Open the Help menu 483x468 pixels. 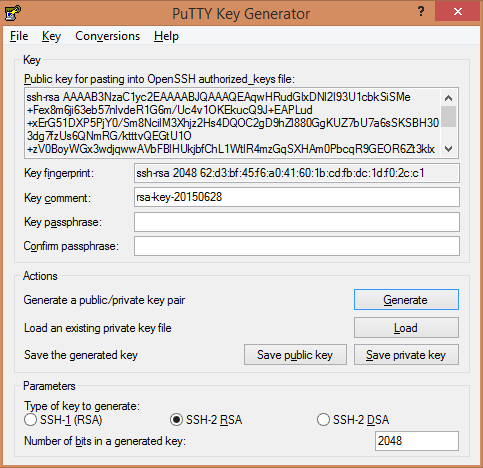(x=166, y=36)
